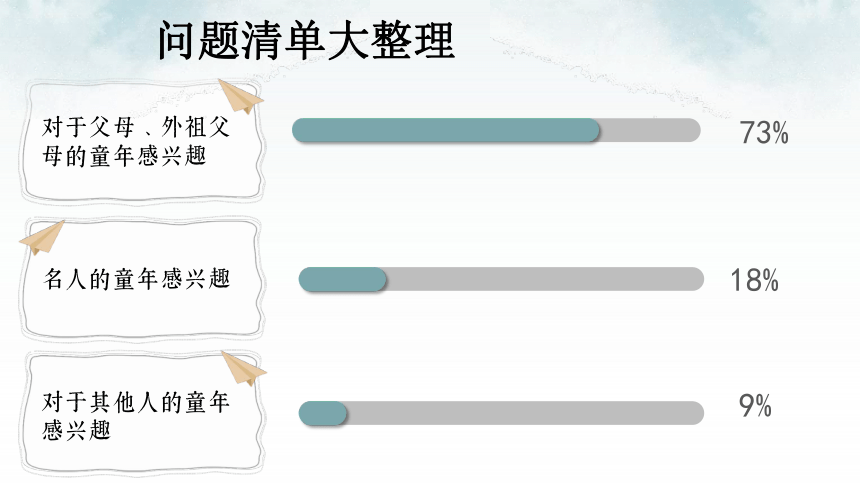Click the paper airplane on the second card
This screenshot has height=484, width=860.
pyautogui.click(x=42, y=238)
